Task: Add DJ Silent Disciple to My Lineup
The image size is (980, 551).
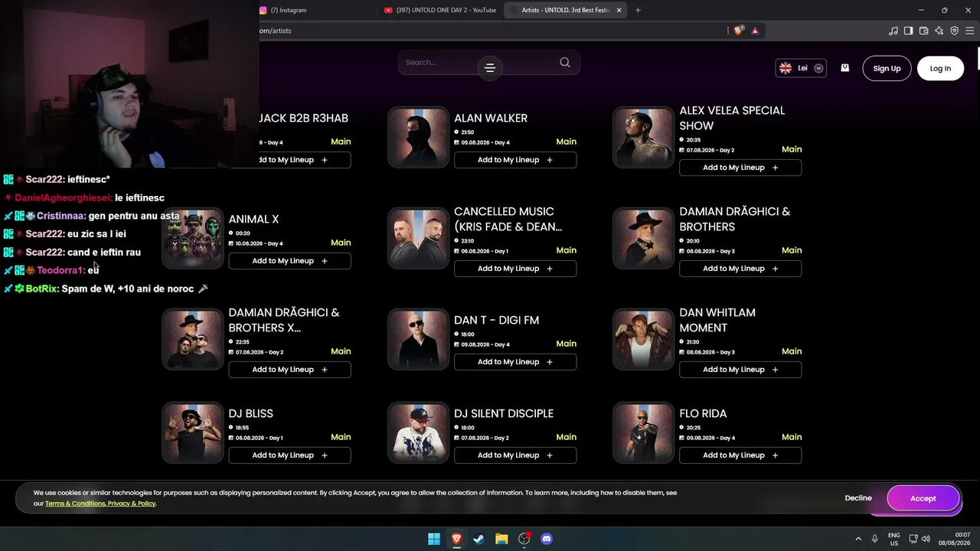Action: [x=515, y=455]
